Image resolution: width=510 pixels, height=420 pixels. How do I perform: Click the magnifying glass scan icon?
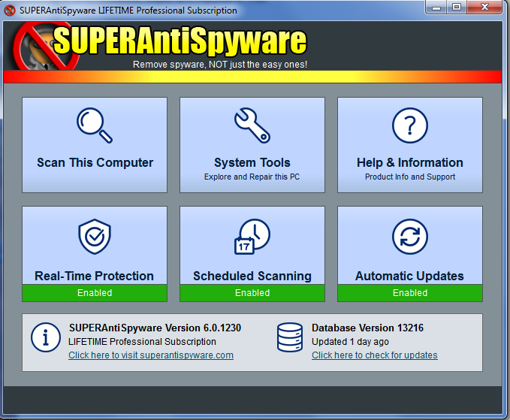point(95,125)
